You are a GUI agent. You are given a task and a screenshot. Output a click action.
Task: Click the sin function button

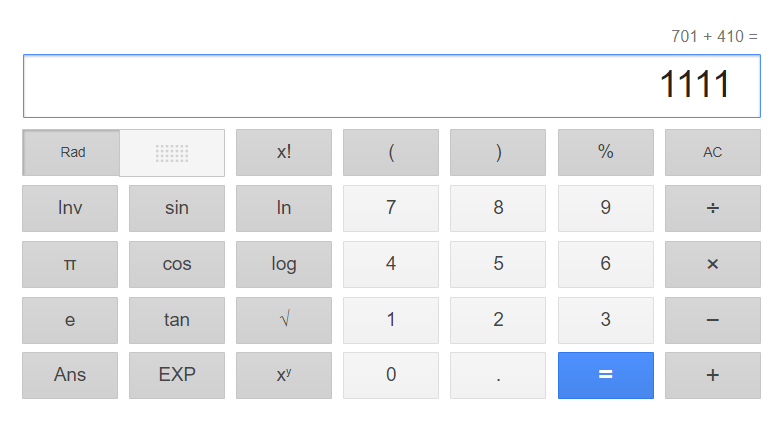pyautogui.click(x=177, y=208)
